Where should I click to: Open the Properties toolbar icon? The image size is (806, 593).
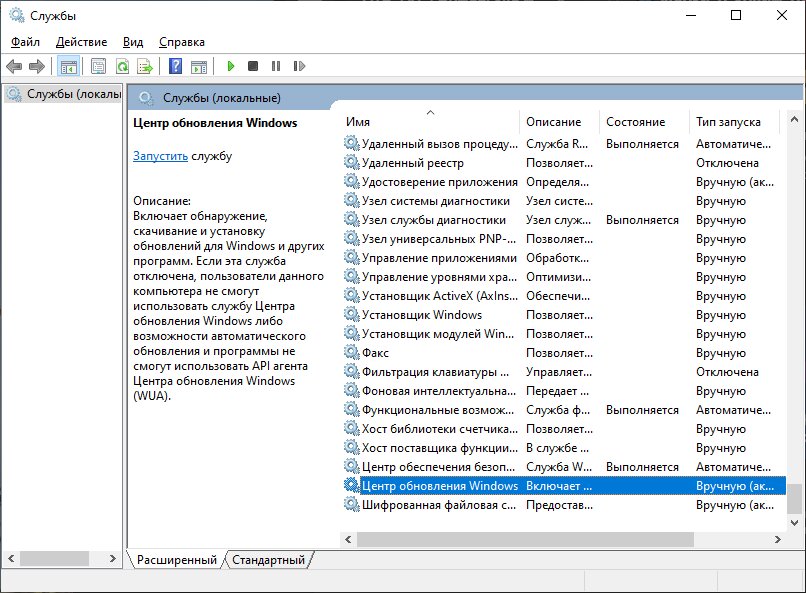(x=98, y=66)
